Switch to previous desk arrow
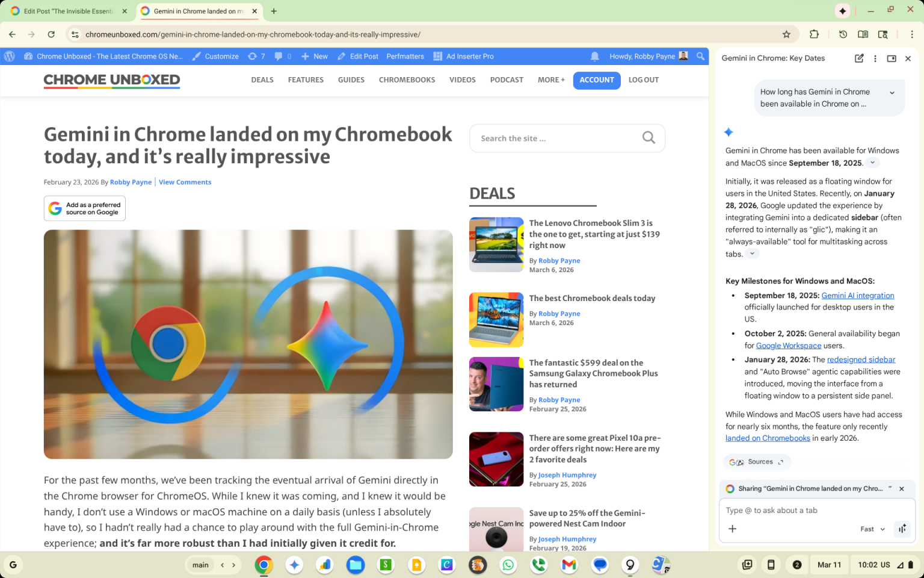This screenshot has width=924, height=578. [223, 565]
